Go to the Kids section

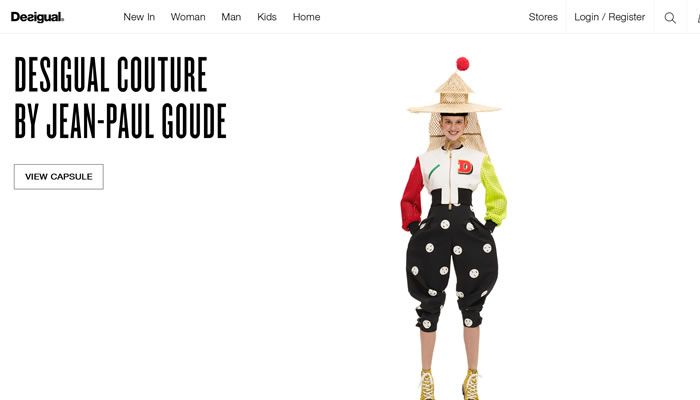click(x=267, y=17)
